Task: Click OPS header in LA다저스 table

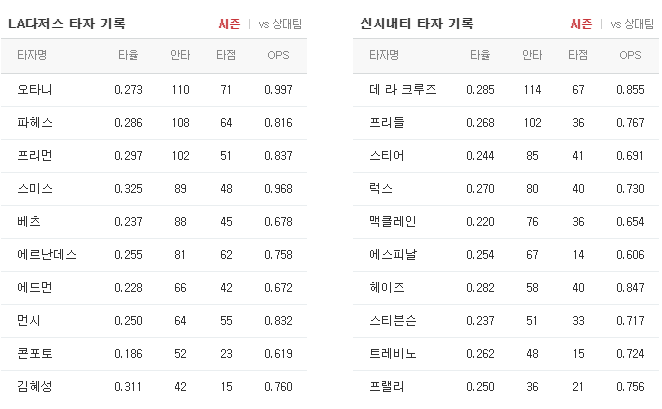Action: pos(278,55)
